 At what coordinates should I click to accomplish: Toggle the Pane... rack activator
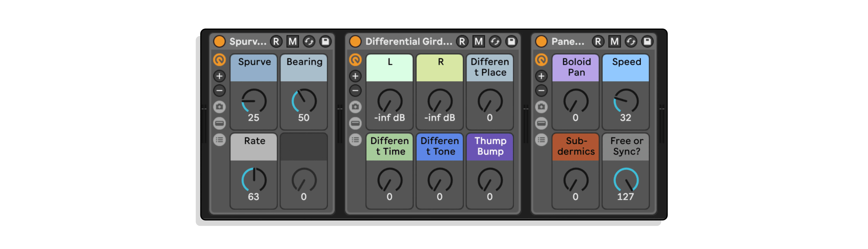click(541, 42)
